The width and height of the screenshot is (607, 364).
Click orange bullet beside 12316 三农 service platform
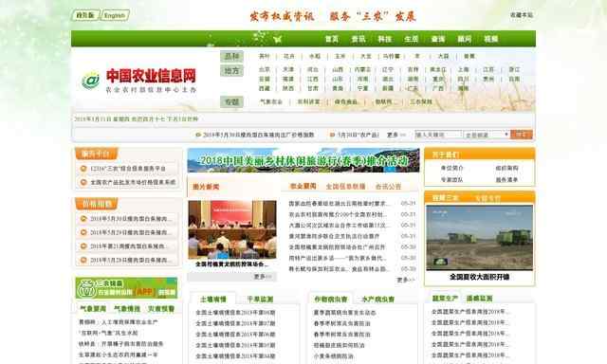click(83, 169)
